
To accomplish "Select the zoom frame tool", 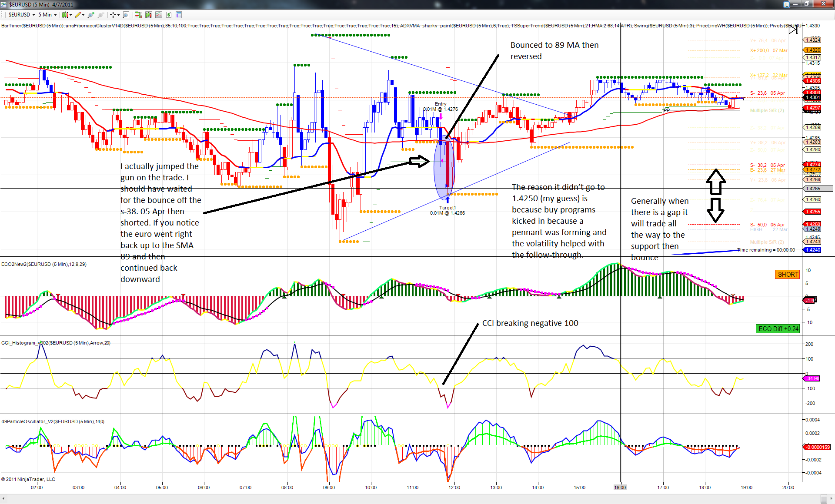I will click(126, 15).
